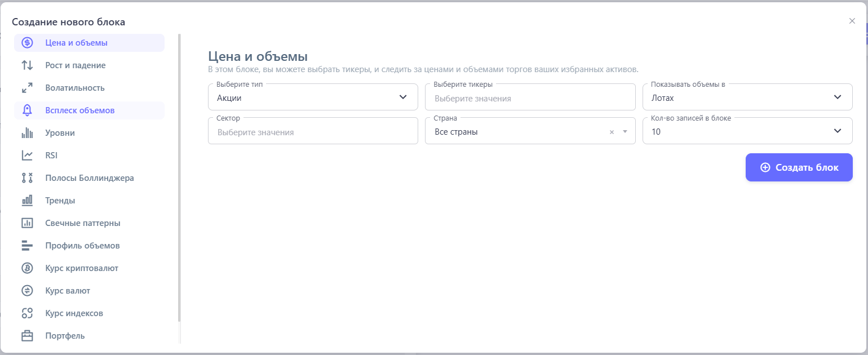Expand the Страна dropdown arrow
The width and height of the screenshot is (868, 355).
pos(625,132)
